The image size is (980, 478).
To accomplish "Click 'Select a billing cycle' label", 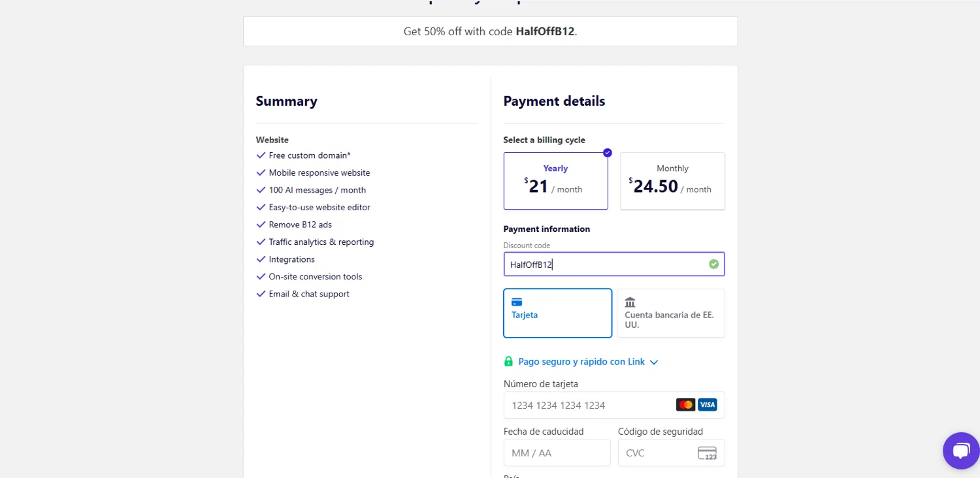I will (544, 140).
